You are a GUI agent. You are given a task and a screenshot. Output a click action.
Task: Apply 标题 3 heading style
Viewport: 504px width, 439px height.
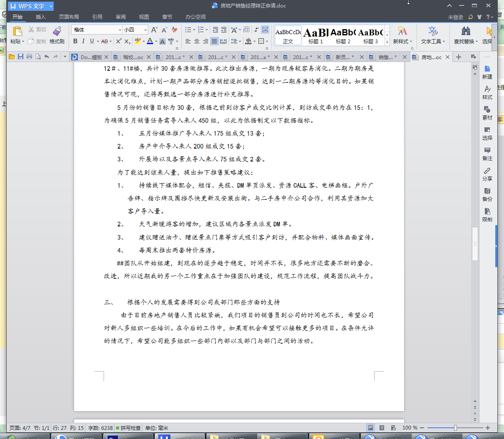tap(370, 35)
